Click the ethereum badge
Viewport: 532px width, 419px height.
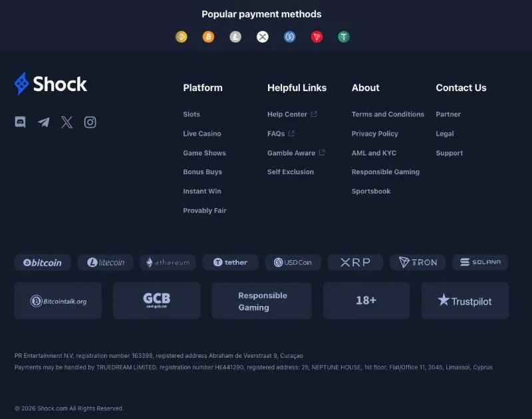coord(168,262)
